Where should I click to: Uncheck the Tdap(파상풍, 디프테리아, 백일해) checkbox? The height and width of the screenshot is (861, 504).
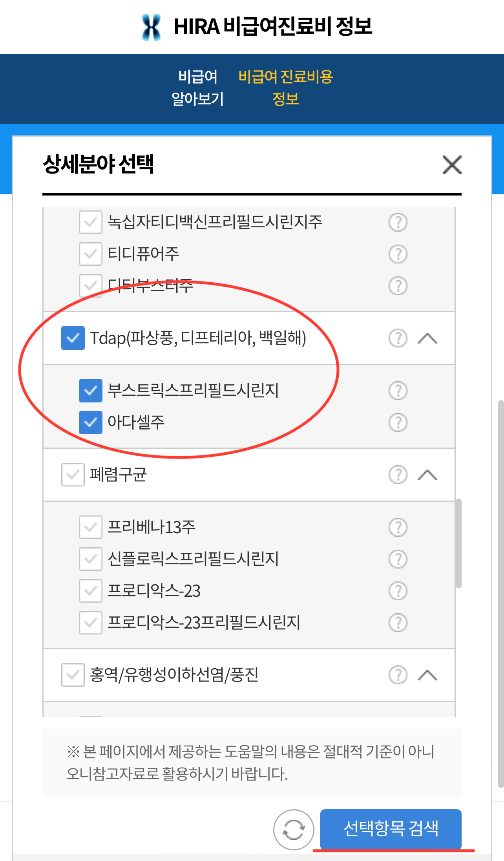[73, 338]
